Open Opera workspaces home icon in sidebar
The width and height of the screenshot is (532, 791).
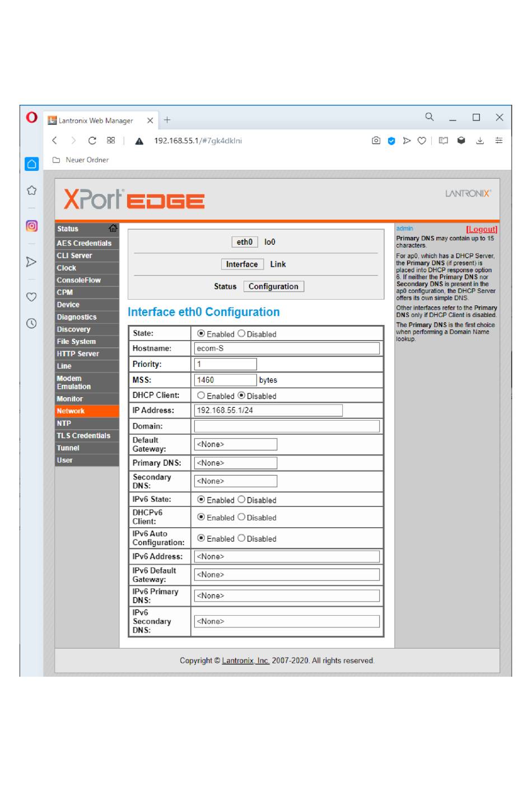click(x=32, y=164)
